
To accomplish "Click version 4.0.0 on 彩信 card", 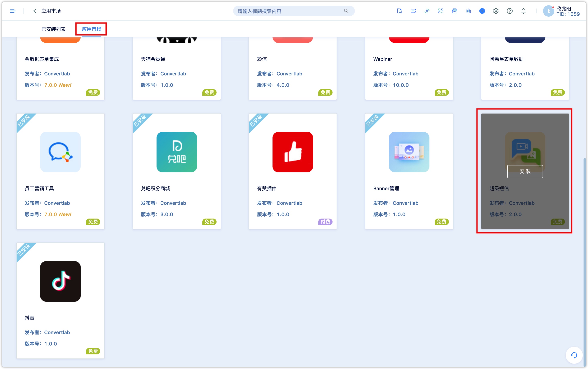I will [283, 85].
